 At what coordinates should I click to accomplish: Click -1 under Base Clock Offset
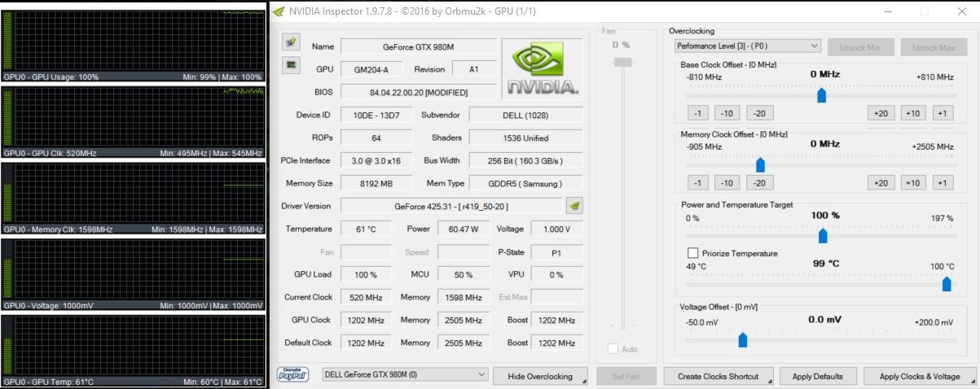[x=698, y=113]
